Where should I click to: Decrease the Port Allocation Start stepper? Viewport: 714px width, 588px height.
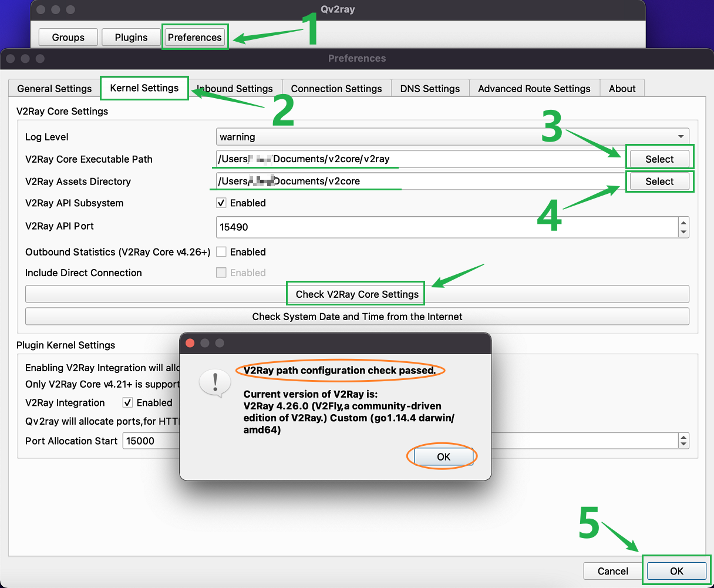point(683,445)
